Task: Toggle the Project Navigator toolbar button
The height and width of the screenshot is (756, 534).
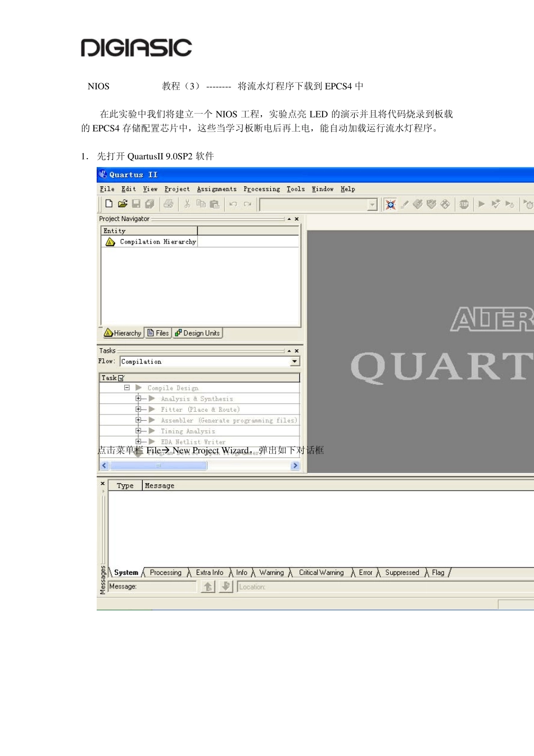Action: (x=391, y=204)
